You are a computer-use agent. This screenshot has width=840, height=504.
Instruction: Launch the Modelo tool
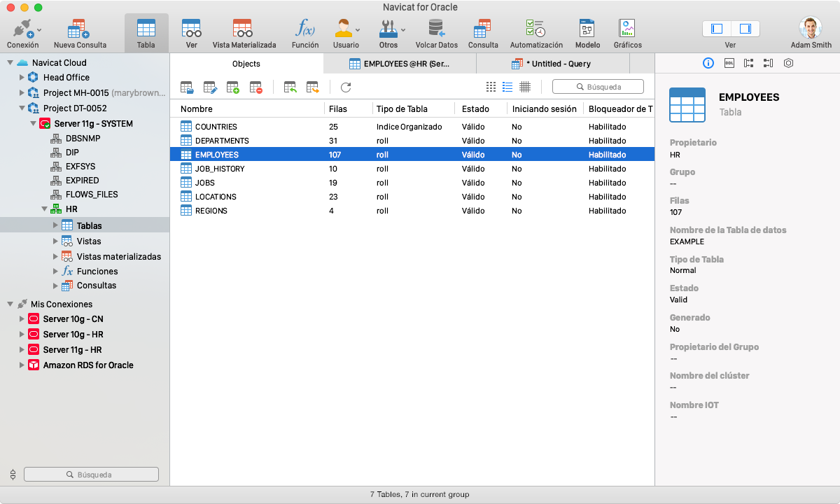tap(587, 31)
